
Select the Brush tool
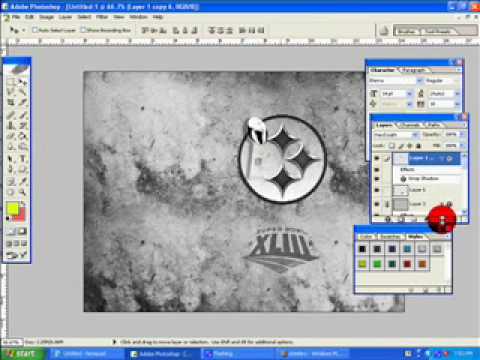click(22, 115)
